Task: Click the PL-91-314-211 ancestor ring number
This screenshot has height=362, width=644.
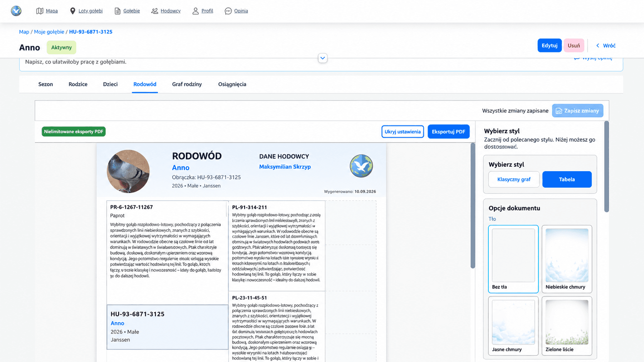Action: coord(250,207)
